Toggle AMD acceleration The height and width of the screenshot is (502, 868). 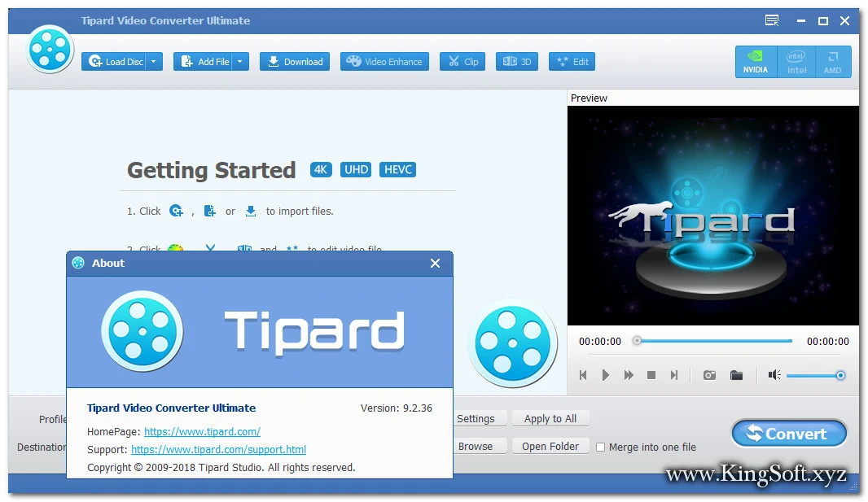point(832,62)
